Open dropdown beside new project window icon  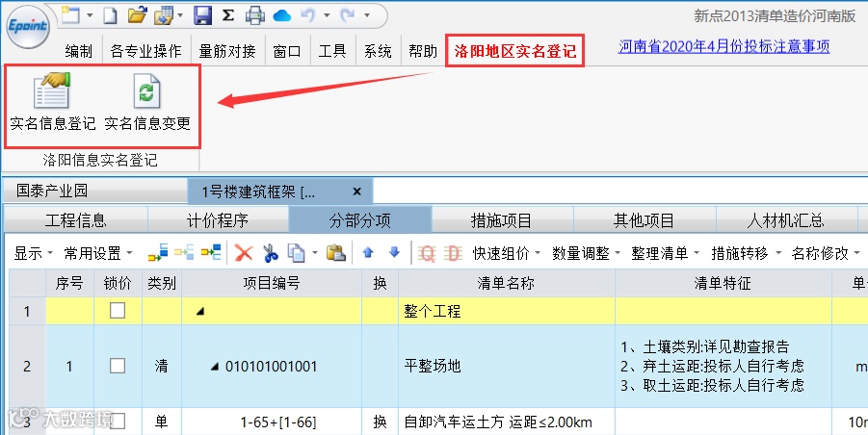tap(91, 15)
